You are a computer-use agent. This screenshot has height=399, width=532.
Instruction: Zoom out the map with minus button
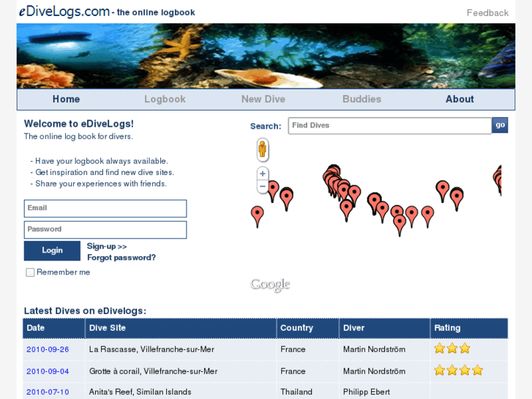click(x=263, y=187)
